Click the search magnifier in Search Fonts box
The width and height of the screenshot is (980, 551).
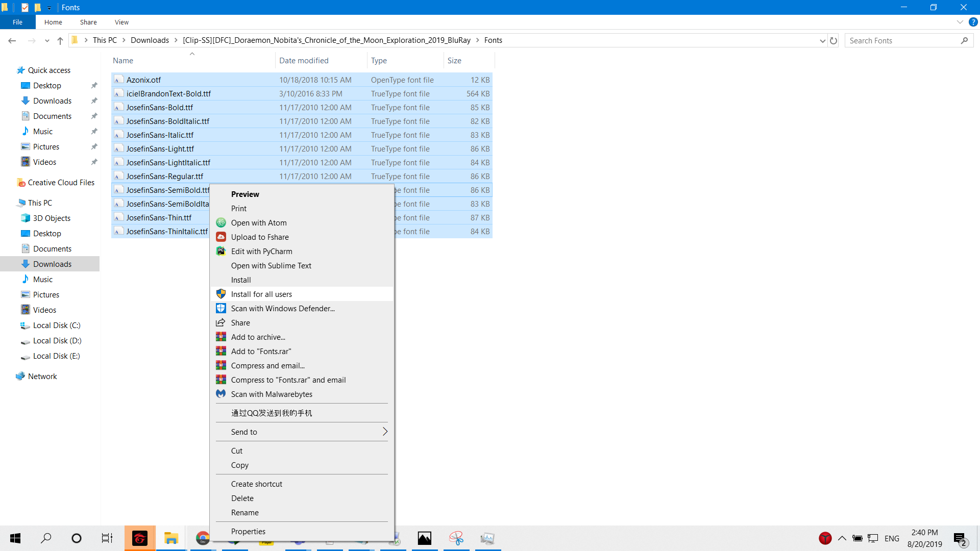[964, 40]
